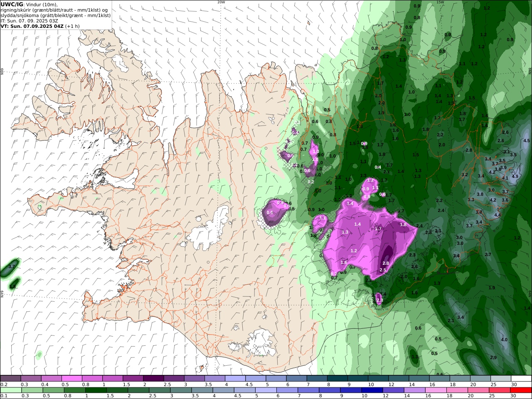
Task: Click the '0.2' label on the snow scale
Action: tap(3, 384)
